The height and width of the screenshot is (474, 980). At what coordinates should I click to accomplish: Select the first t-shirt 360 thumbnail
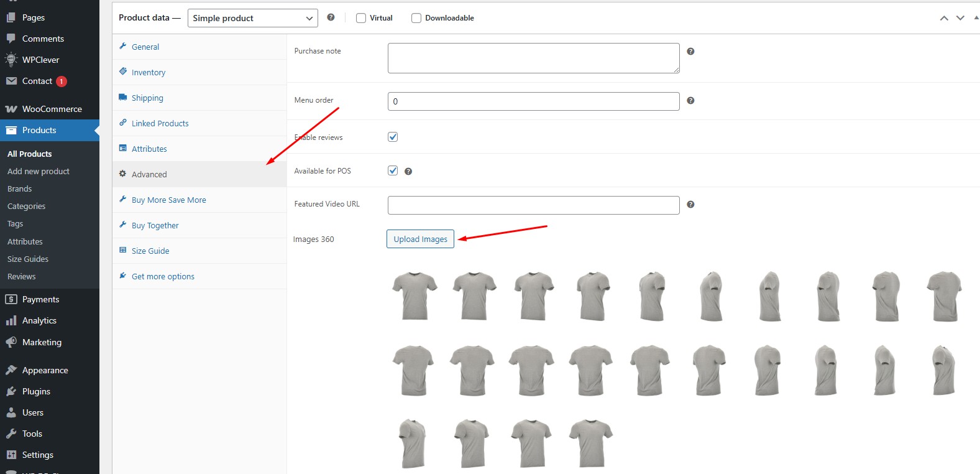click(415, 296)
